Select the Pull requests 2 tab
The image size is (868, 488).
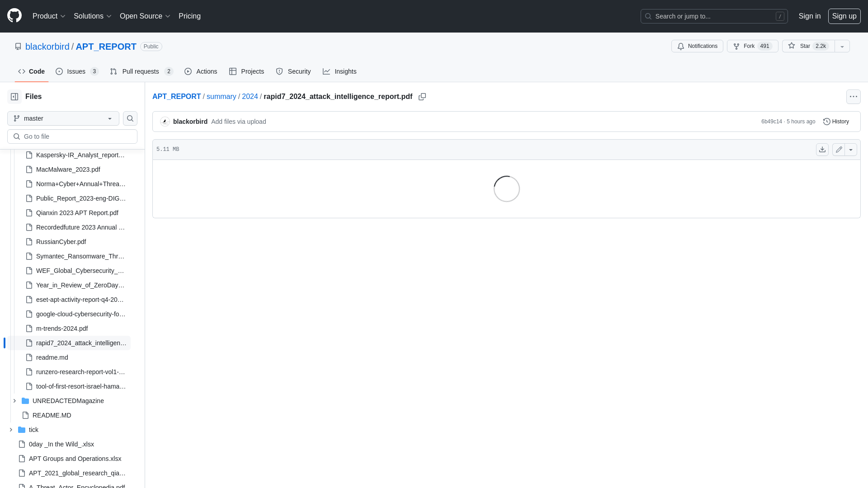[141, 71]
